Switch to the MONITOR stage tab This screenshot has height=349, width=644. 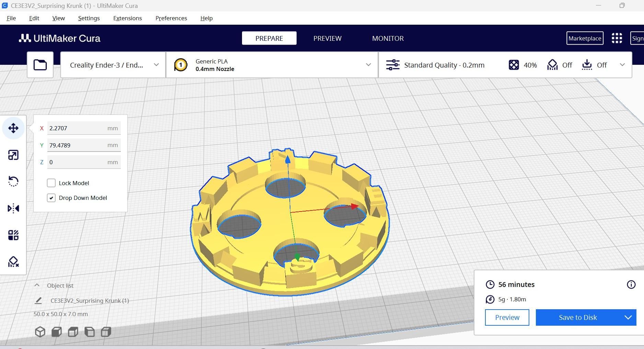(x=388, y=38)
